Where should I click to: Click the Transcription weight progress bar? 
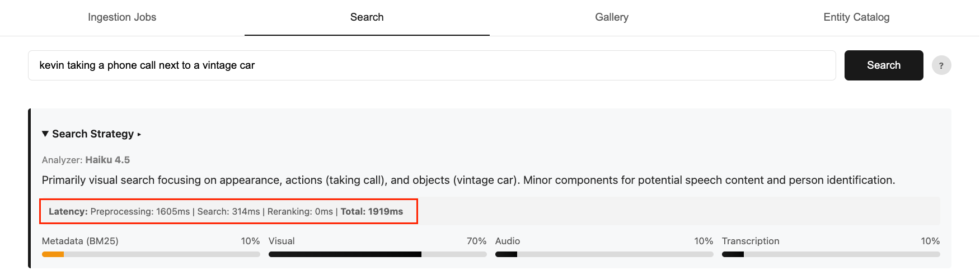pos(831,254)
